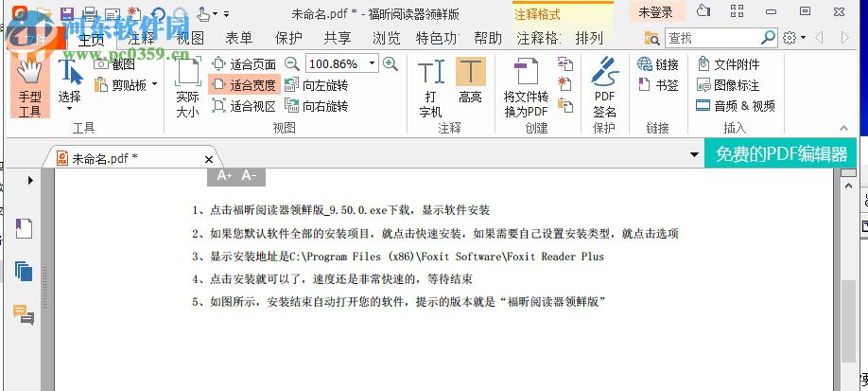The height and width of the screenshot is (391, 868).
Task: Increase text size with A+ button
Action: coord(224,176)
